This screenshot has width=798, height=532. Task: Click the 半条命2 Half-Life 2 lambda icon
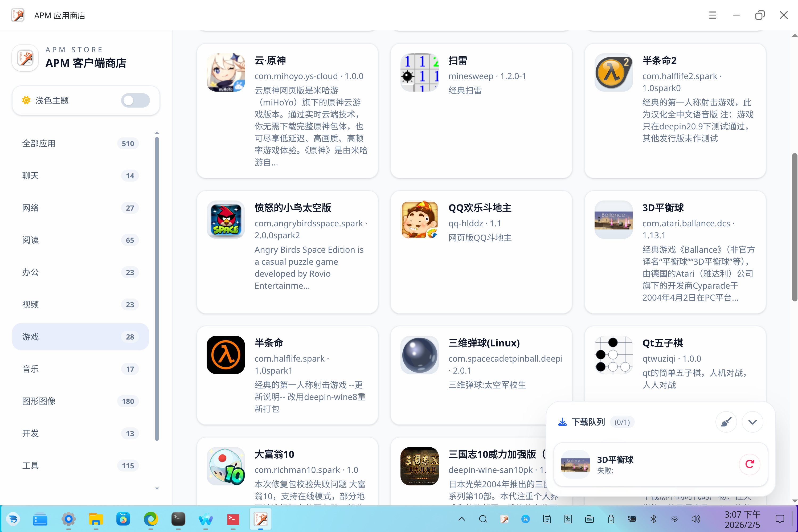coord(613,72)
